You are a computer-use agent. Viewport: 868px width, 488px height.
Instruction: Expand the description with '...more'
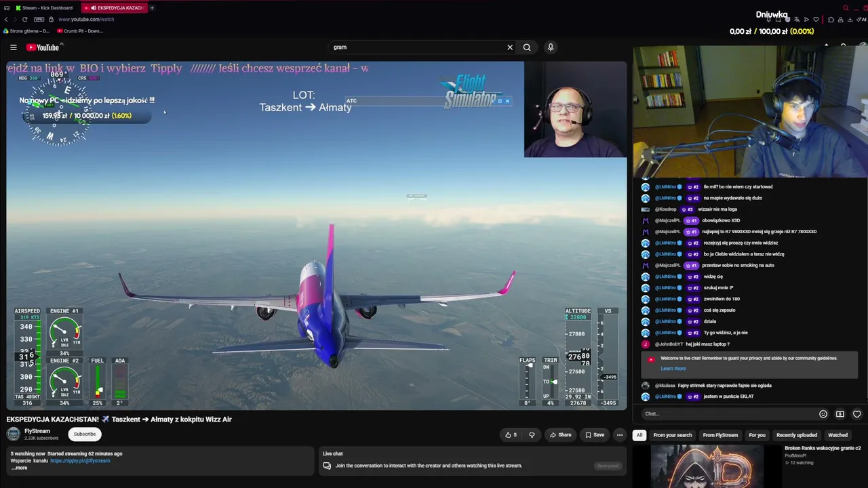[20, 468]
